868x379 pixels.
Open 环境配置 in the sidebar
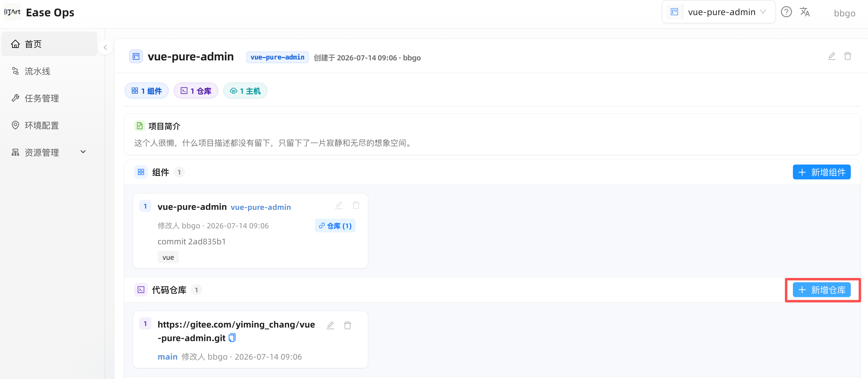[49, 125]
